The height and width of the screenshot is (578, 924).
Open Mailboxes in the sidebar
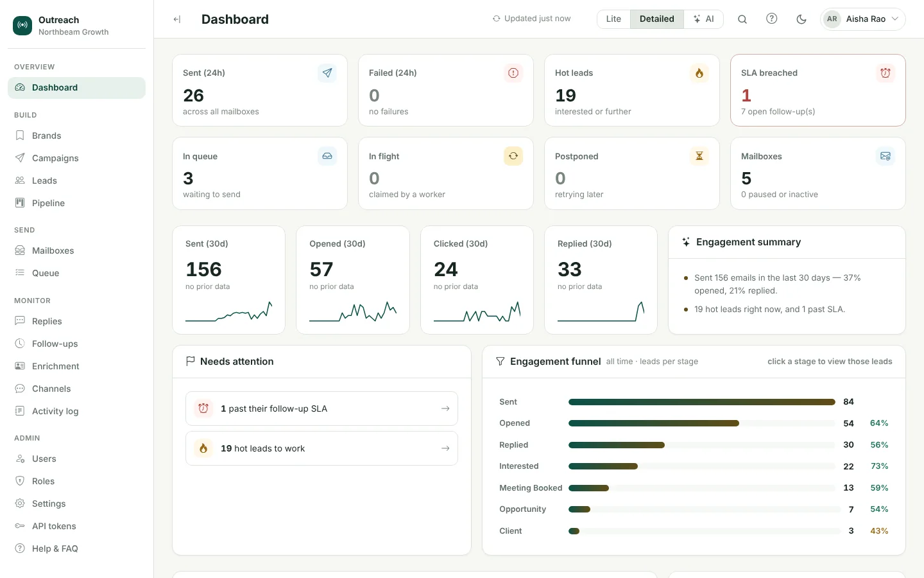pyautogui.click(x=76, y=250)
